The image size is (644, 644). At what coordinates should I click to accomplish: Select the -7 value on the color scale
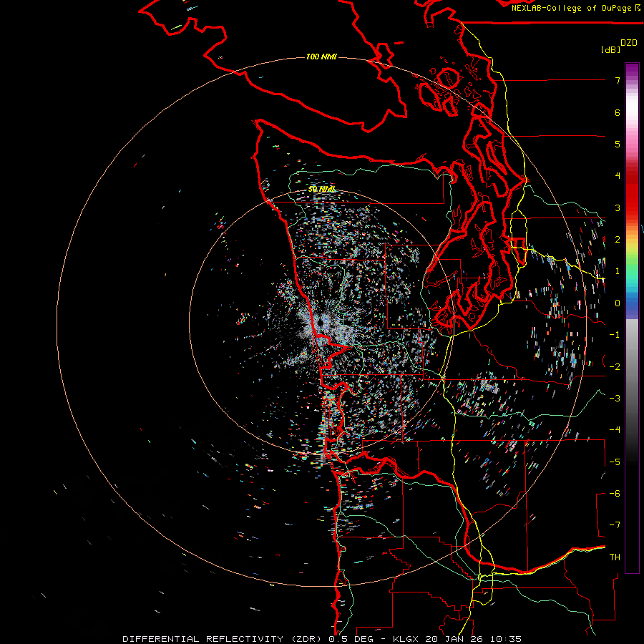[x=615, y=525]
